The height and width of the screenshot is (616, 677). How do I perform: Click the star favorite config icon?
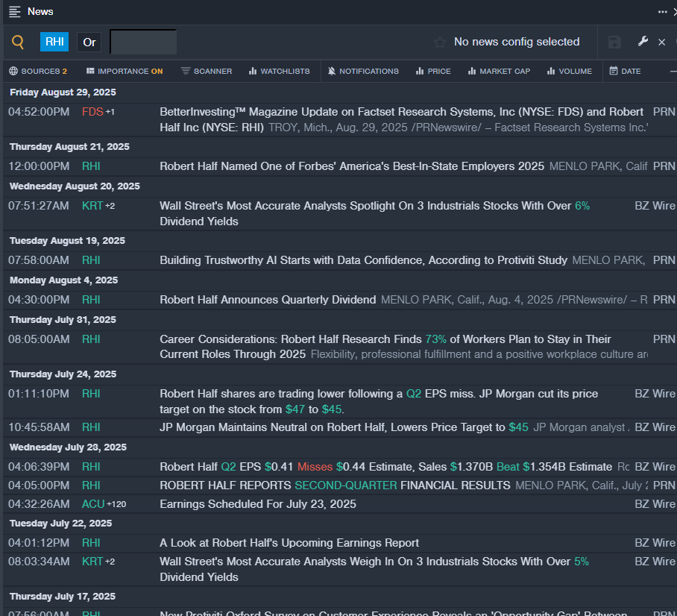point(440,42)
